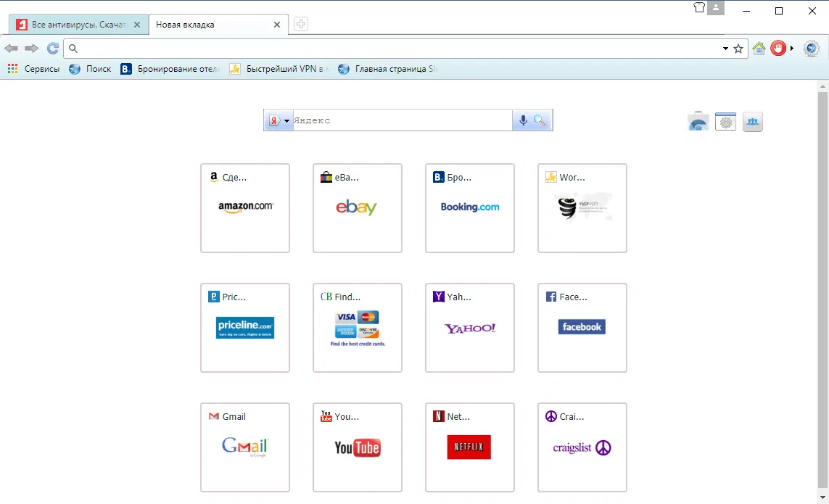Open the Amazon.com tile
The image size is (829, 504).
(x=245, y=208)
